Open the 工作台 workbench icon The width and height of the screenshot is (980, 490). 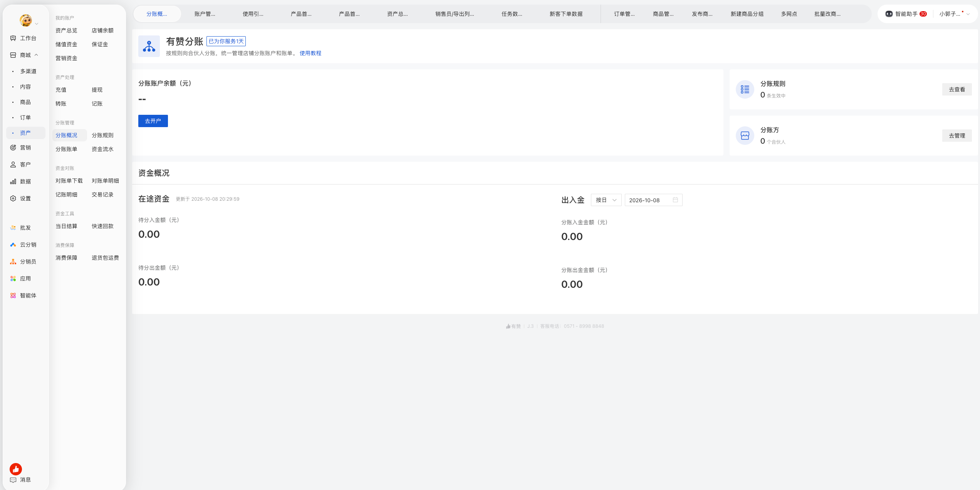pyautogui.click(x=13, y=38)
